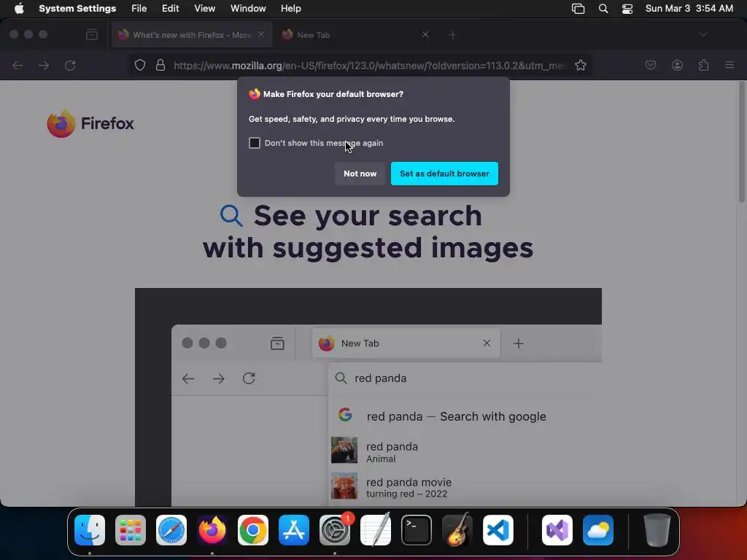Viewport: 747px width, 560px height.
Task: Open Save to Pocket icon
Action: pos(650,65)
